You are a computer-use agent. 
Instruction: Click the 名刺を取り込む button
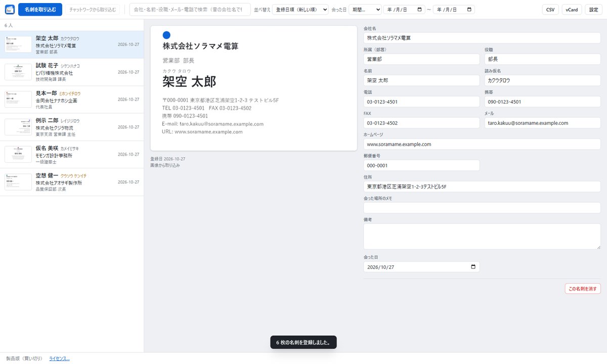pos(40,10)
